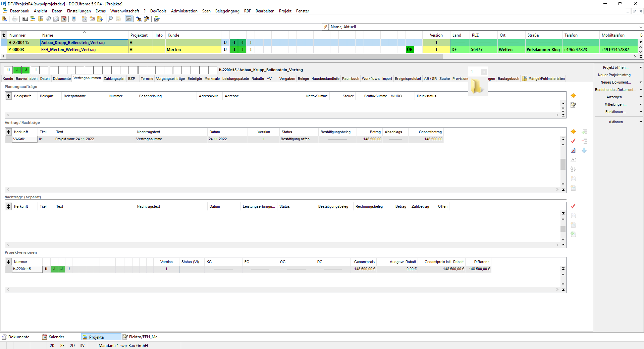The width and height of the screenshot is (644, 349).
Task: Toggle the 2E status bar indicator
Action: click(x=62, y=345)
